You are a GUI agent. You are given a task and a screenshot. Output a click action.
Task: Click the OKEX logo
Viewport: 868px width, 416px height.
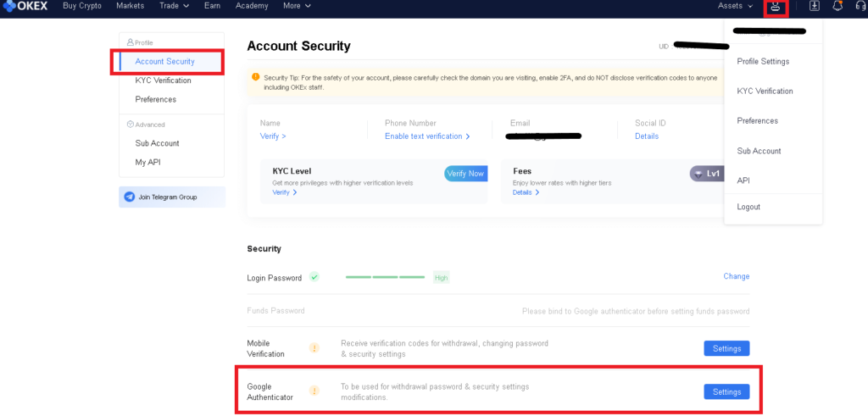(x=25, y=6)
